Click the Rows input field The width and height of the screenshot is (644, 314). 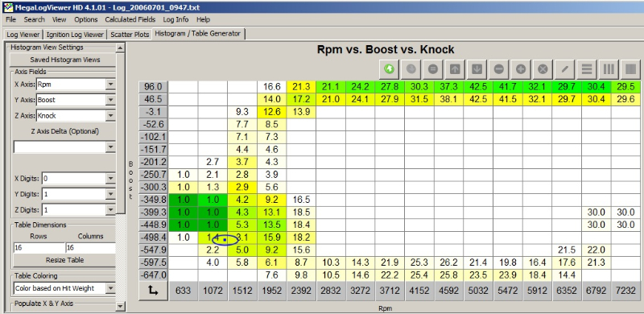(39, 248)
